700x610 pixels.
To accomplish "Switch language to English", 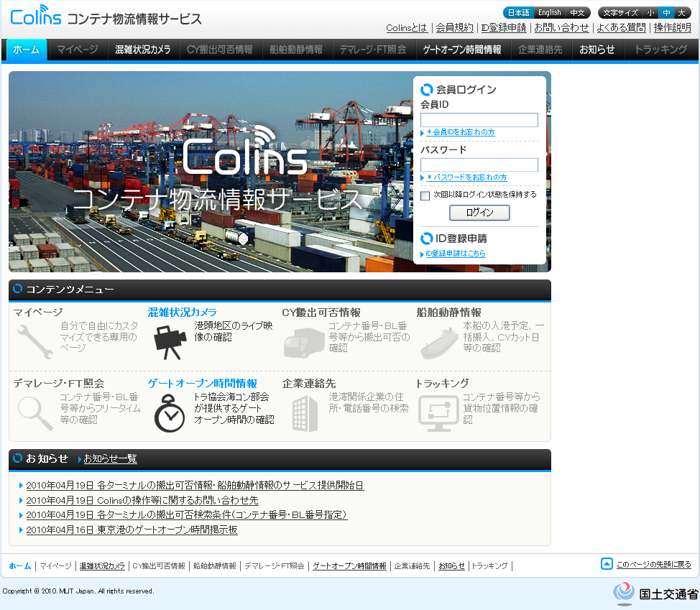I will click(x=549, y=13).
